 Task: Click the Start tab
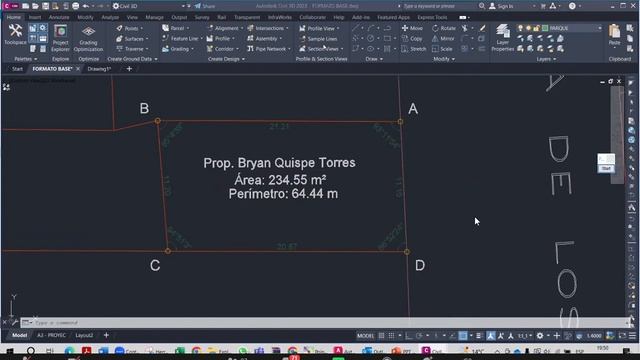pyautogui.click(x=17, y=69)
